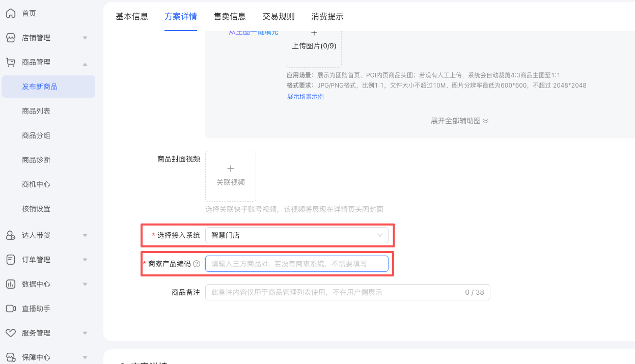Click the 关联视频 add video box

[231, 176]
